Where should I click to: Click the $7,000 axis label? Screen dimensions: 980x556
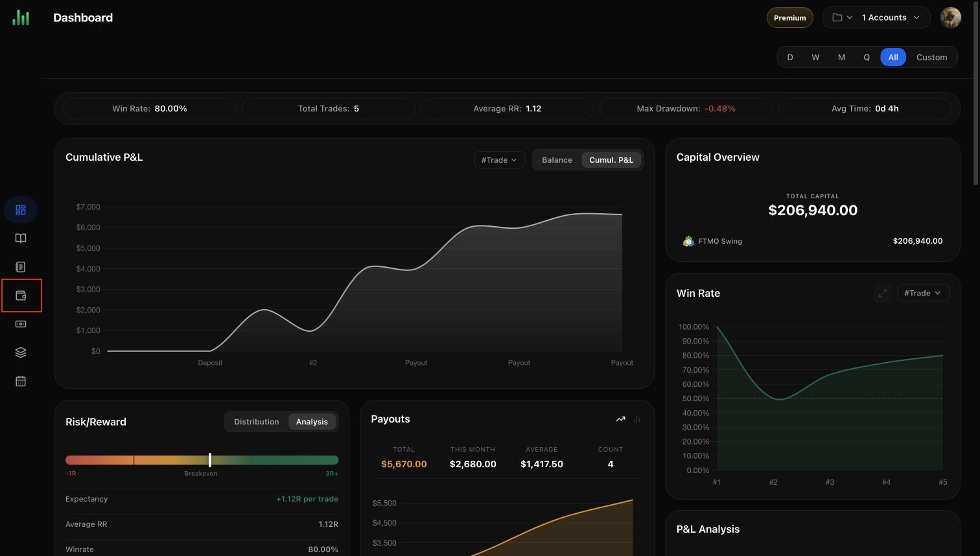tap(88, 207)
